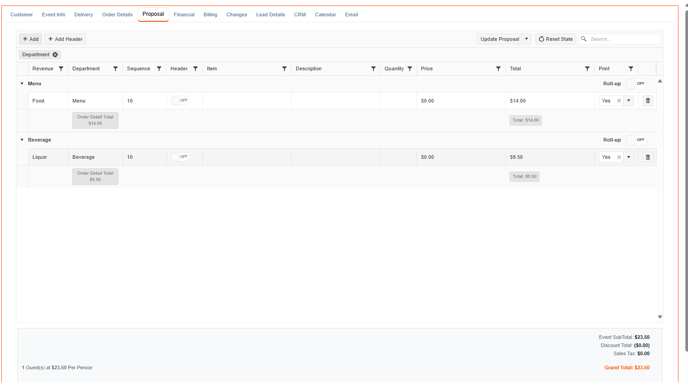Open Update Proposal dropdown arrow
Viewport: 688px width, 382px height.
(527, 39)
